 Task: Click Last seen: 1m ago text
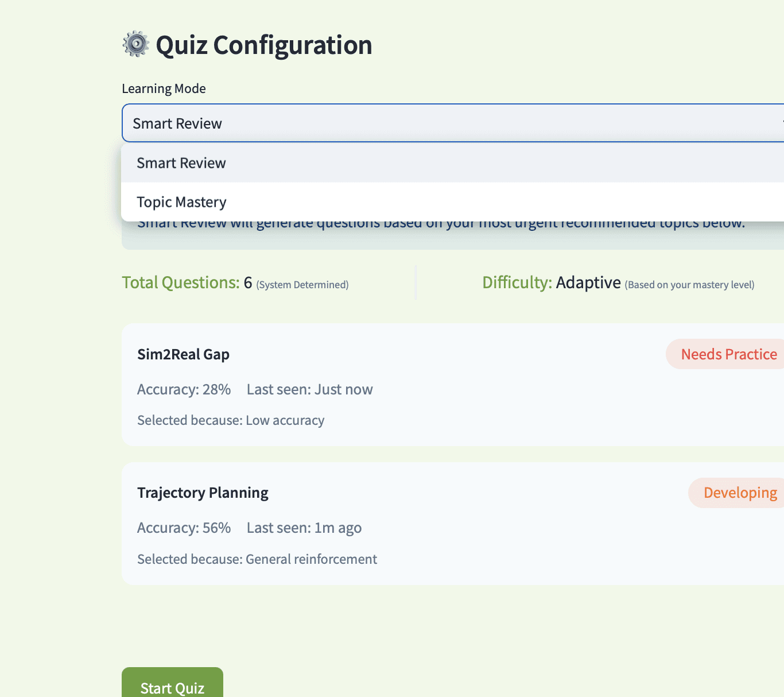(304, 528)
